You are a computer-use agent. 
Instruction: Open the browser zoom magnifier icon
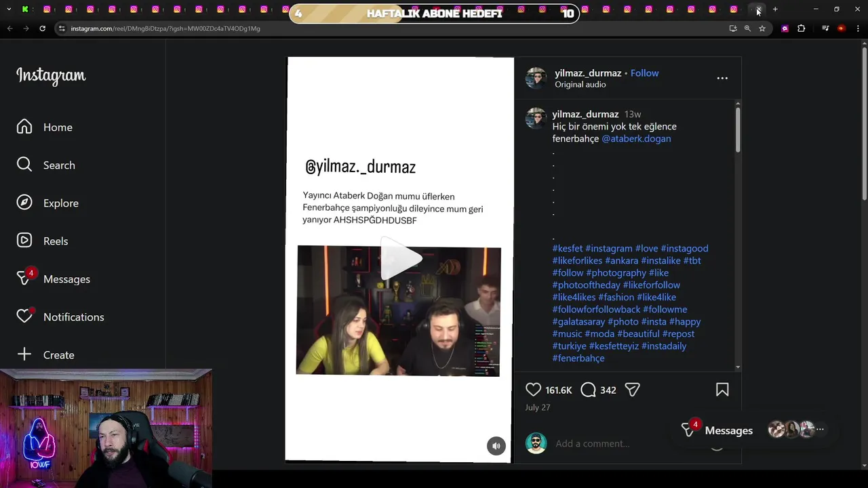click(747, 28)
